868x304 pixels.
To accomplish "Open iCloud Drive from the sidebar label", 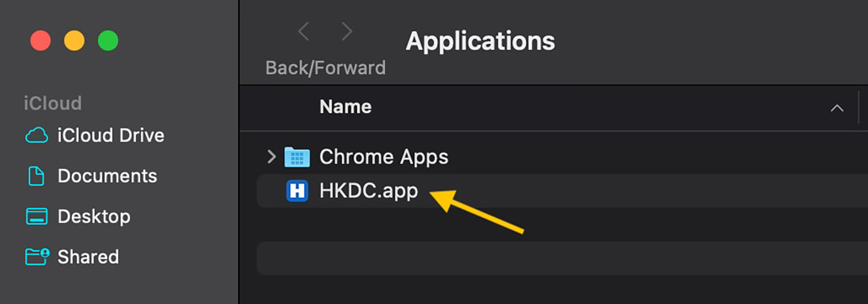I will click(111, 135).
